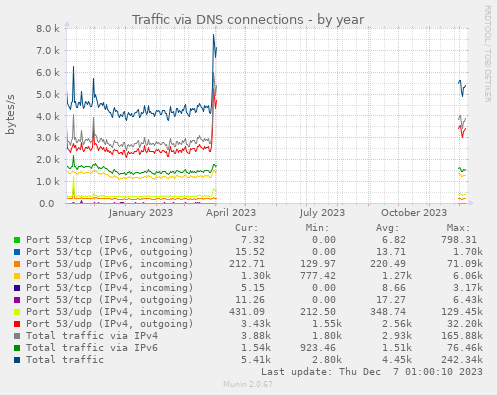Click the max value 129.45k
The width and height of the screenshot is (497, 395).
coord(462,312)
